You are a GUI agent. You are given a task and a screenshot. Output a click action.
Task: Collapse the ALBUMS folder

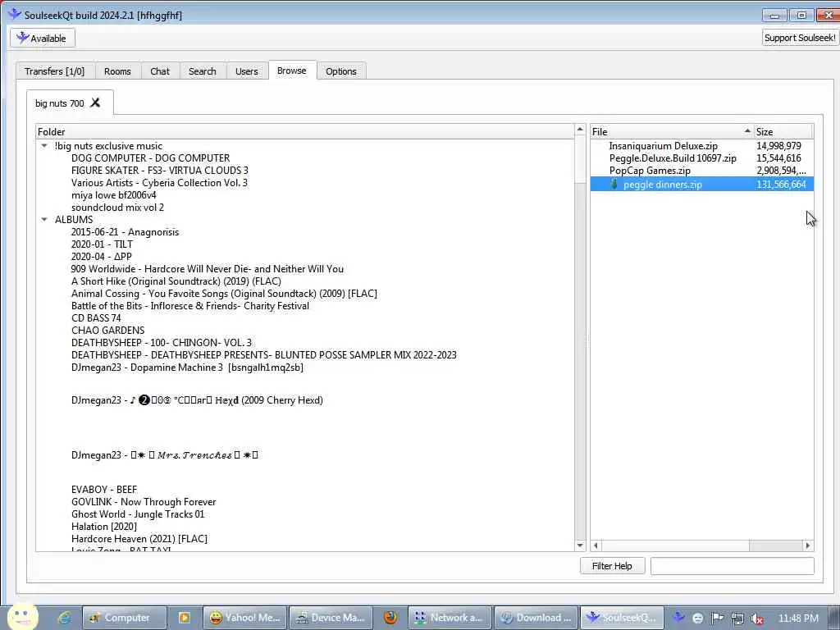point(44,220)
